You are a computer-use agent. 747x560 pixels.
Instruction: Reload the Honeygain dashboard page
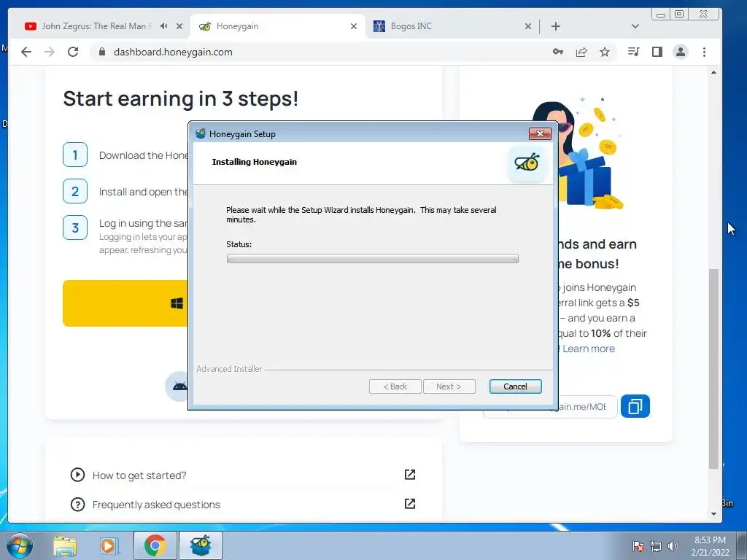pyautogui.click(x=73, y=52)
